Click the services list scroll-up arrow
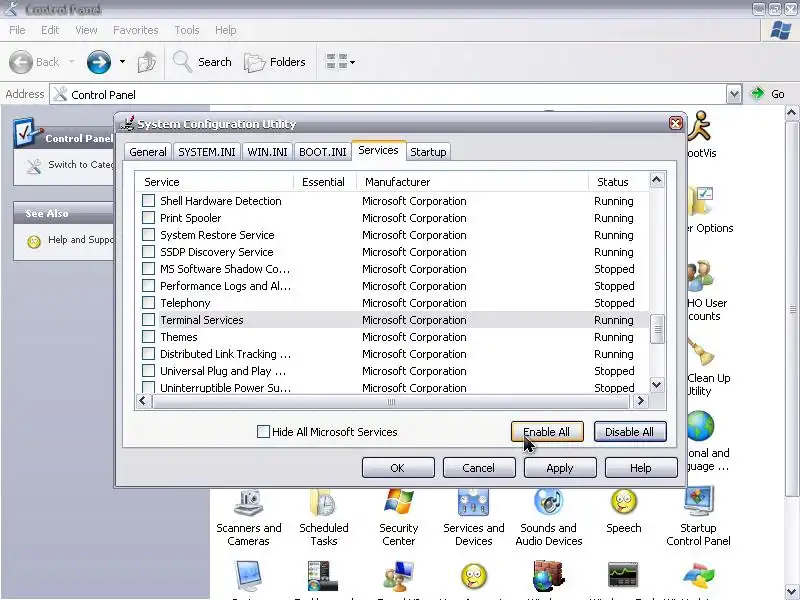This screenshot has width=800, height=600. tap(657, 180)
